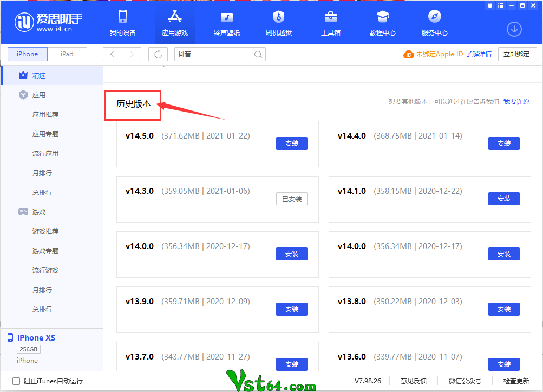
Task: Click the 应用 cube icon
Action: (23, 95)
